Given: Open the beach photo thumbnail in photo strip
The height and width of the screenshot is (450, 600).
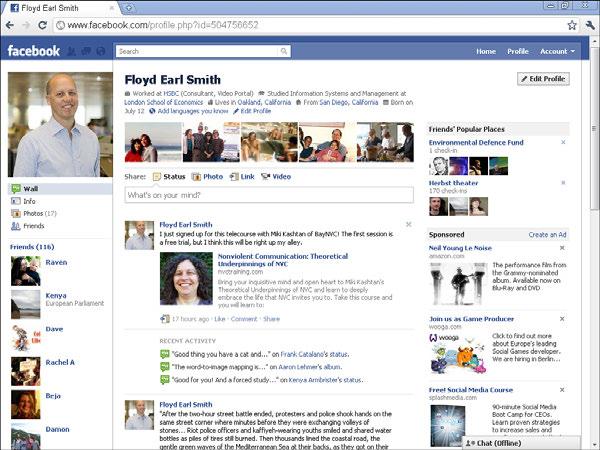Looking at the screenshot, I should (153, 142).
